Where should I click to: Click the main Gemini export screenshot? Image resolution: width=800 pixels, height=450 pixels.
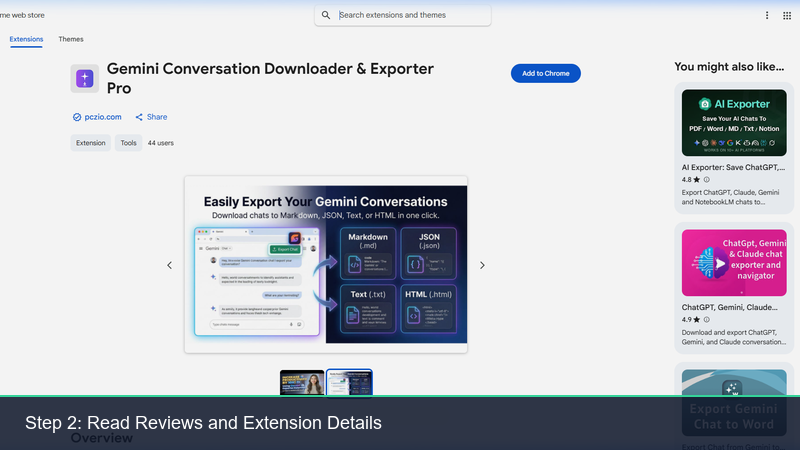[326, 264]
